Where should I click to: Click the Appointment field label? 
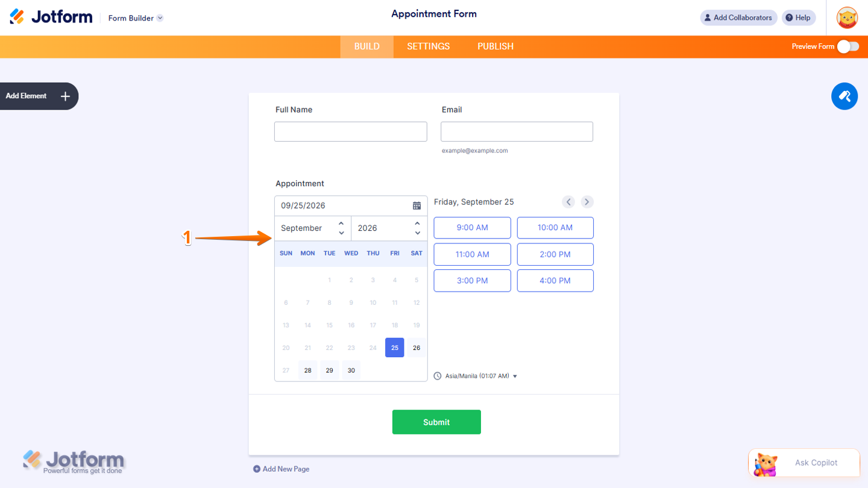tap(300, 184)
